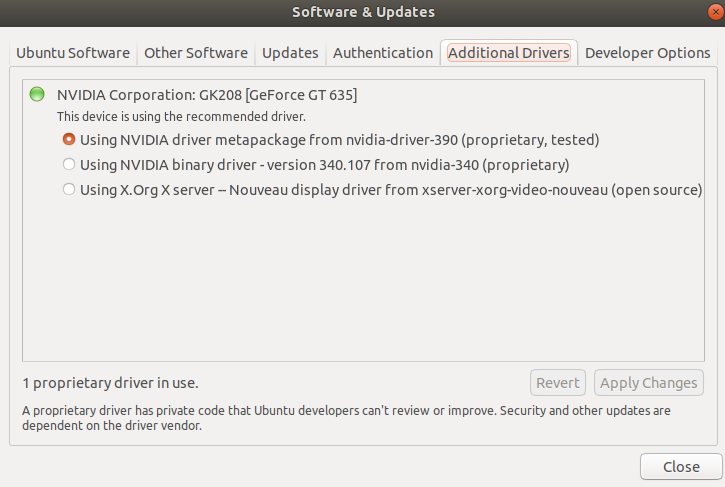Click the '1 proprietary driver in use.' status text
The width and height of the screenshot is (725, 487).
tap(111, 383)
